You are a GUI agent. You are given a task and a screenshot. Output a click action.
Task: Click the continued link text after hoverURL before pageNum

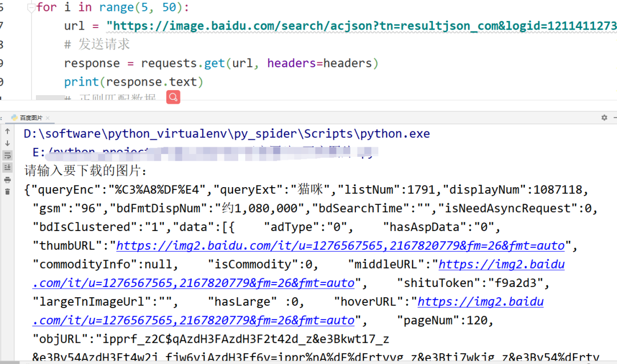[194, 321]
